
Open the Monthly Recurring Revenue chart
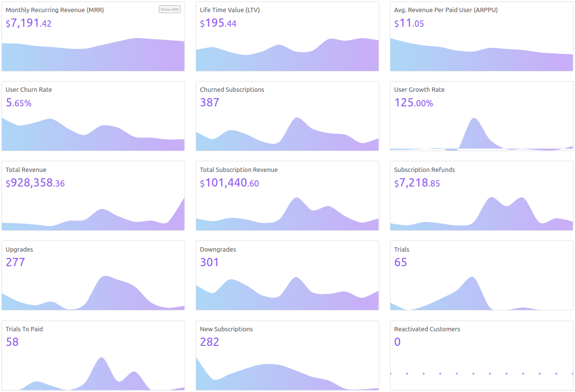click(93, 54)
